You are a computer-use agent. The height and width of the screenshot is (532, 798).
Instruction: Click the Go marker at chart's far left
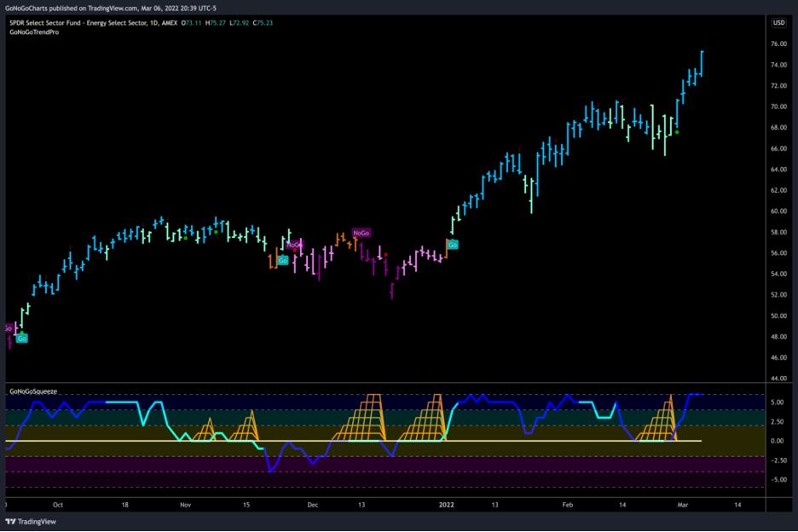[x=22, y=338]
